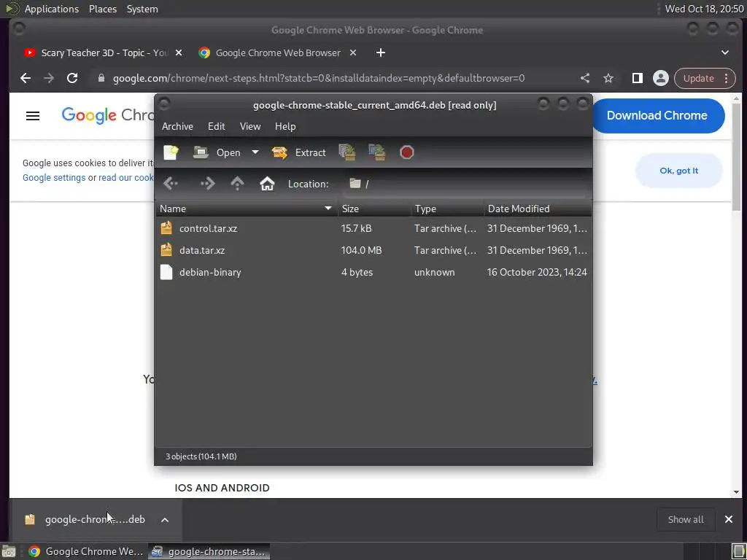
Task: Go back in archive location history
Action: click(x=171, y=184)
